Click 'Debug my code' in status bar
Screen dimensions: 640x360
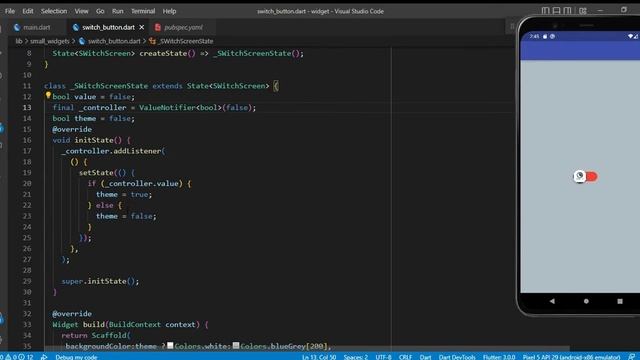tap(76, 357)
